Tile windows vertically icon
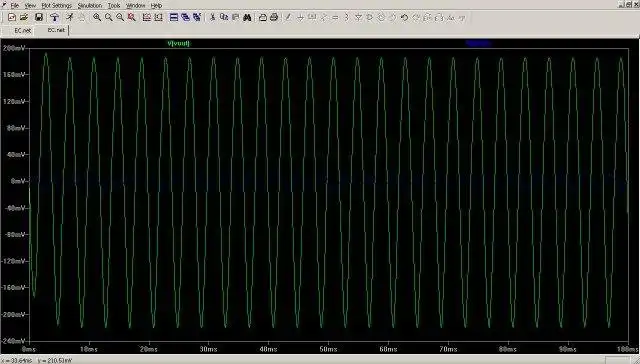This screenshot has height=364, width=640. [x=185, y=17]
